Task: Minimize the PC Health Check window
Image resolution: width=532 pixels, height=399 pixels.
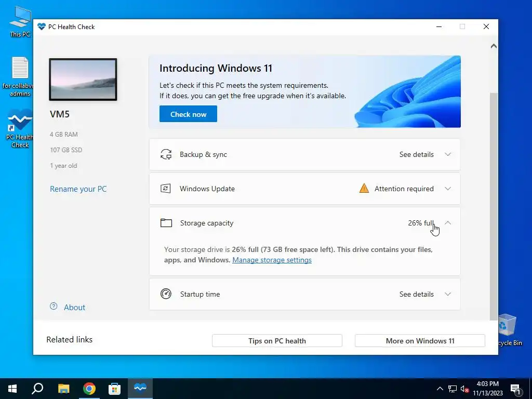Action: [439, 26]
